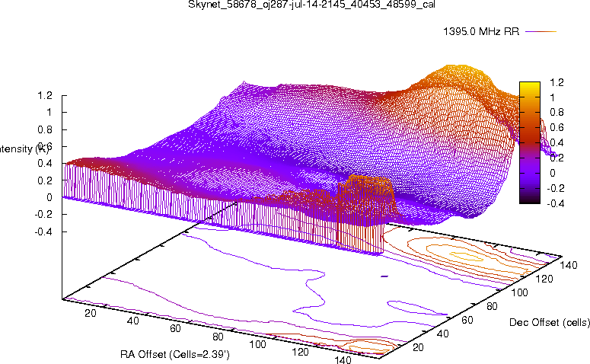
Task: Click the intensity axis tick label -0.2
Action: click(43, 214)
